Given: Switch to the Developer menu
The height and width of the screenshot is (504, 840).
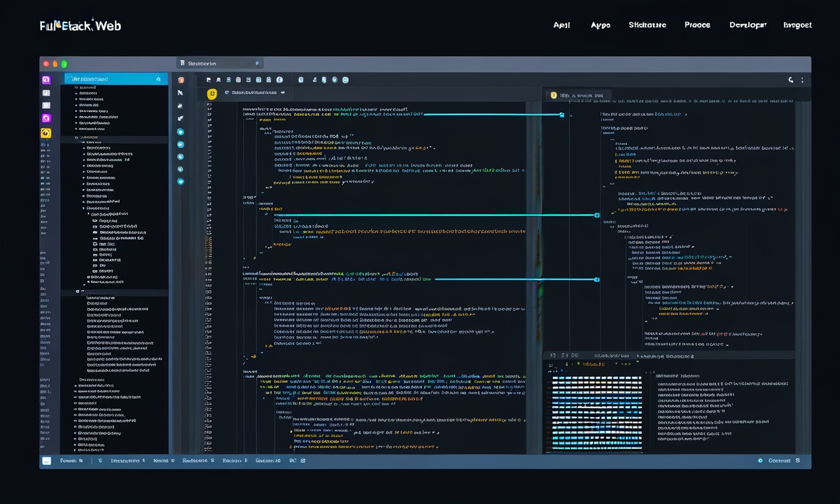Looking at the screenshot, I should pos(747,24).
